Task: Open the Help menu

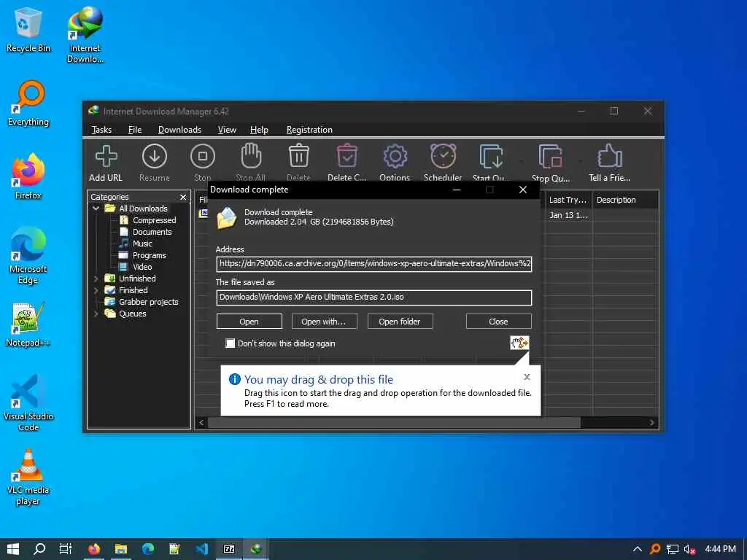Action: 259,130
